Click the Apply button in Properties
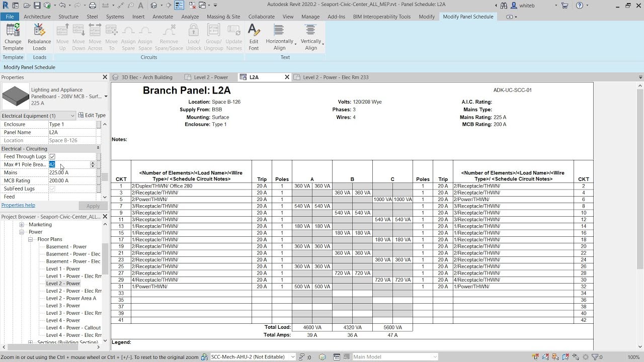 (93, 206)
